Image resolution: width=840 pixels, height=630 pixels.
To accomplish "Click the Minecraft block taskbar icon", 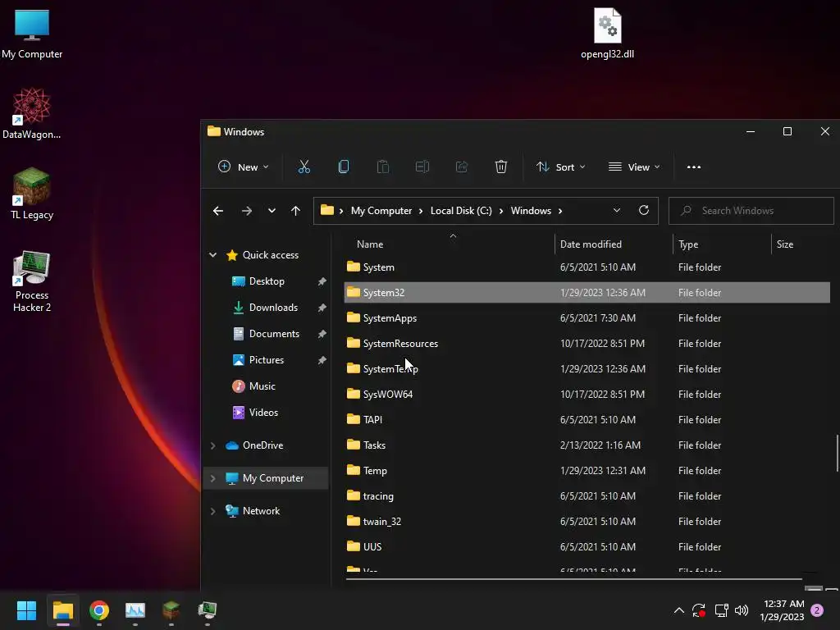I will pos(171,610).
